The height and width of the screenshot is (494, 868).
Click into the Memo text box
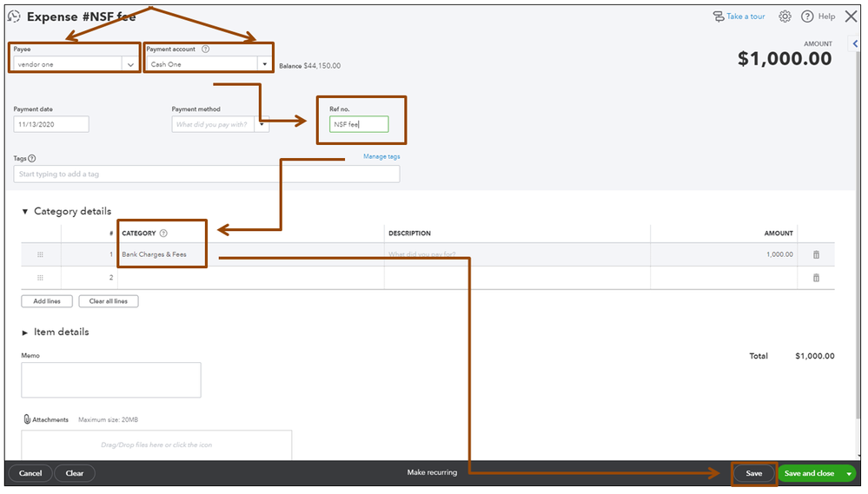click(x=111, y=380)
